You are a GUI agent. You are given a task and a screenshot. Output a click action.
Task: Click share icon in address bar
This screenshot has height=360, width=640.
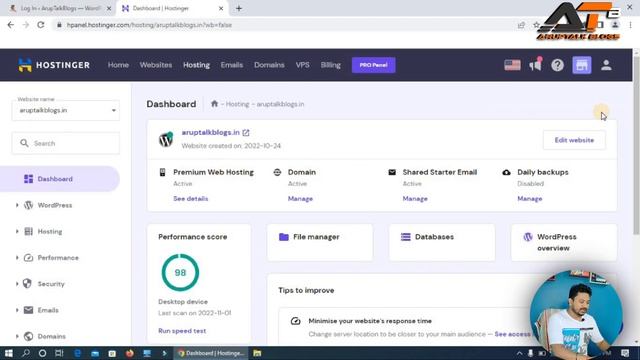521,25
